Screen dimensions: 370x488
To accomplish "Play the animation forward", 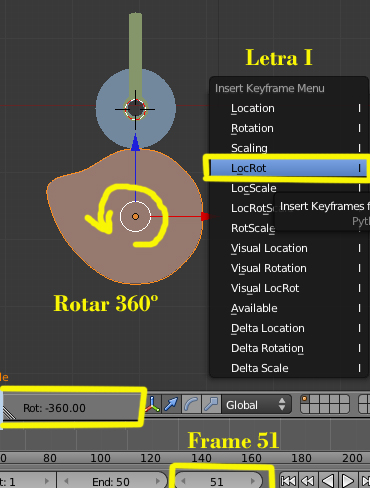I will click(348, 481).
